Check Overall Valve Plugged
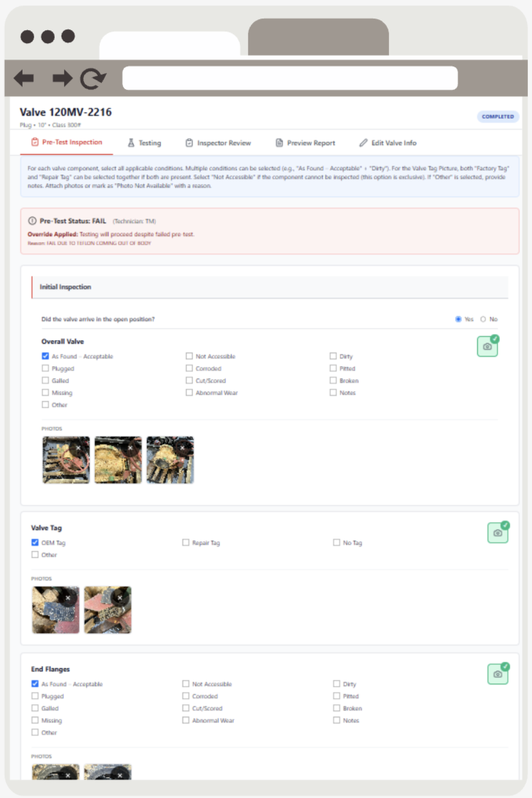Viewport: 532px width, 798px height. click(x=45, y=368)
